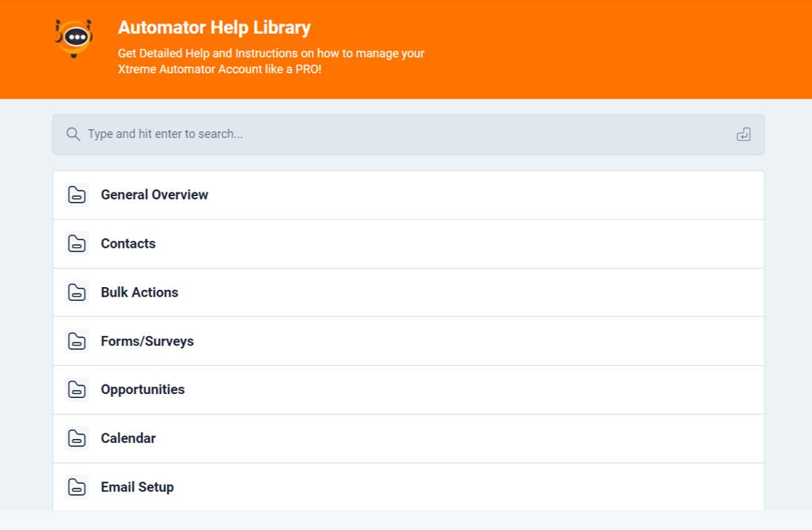Click the 'Get Detailed Help and Instructions' subtitle
This screenshot has height=530, width=812.
(x=271, y=61)
